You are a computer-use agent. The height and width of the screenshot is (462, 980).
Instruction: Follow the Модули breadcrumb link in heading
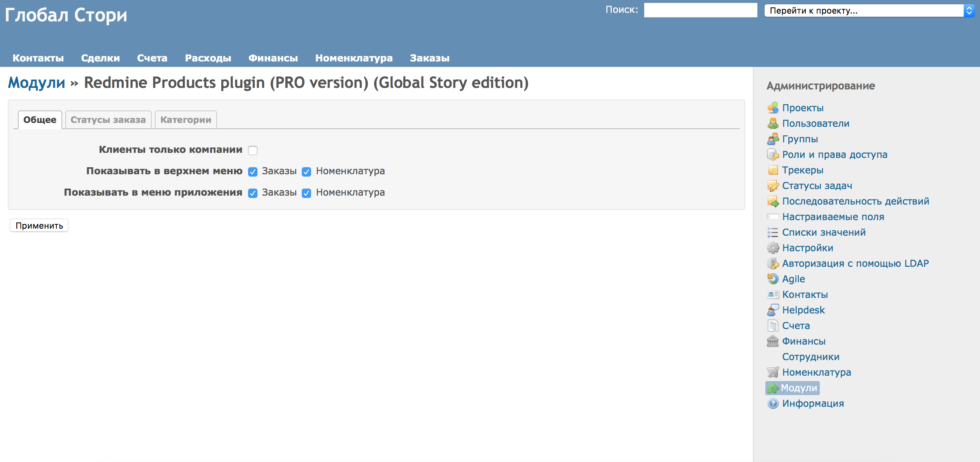[37, 82]
